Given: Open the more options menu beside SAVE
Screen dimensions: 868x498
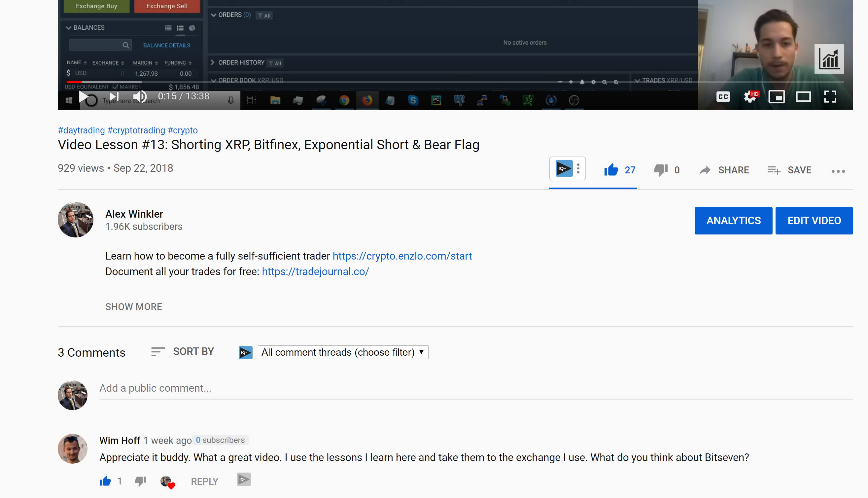Looking at the screenshot, I should point(838,171).
